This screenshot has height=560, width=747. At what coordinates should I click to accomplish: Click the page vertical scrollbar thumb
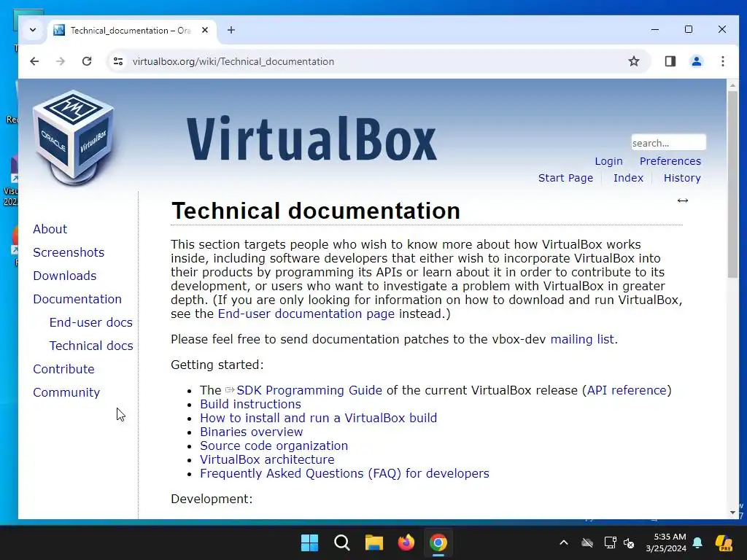pyautogui.click(x=732, y=184)
